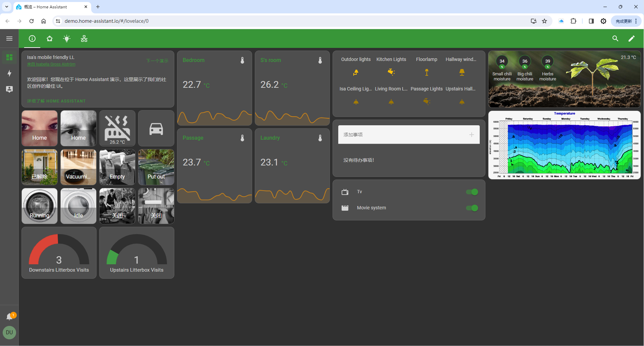The height and width of the screenshot is (346, 644).
Task: Toggle the Passage Lights icon
Action: [427, 101]
